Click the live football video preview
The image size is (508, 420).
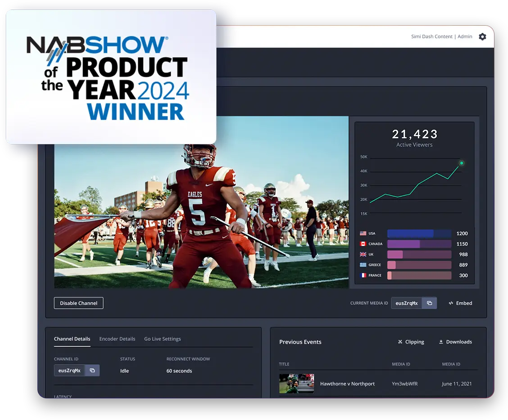[201, 202]
